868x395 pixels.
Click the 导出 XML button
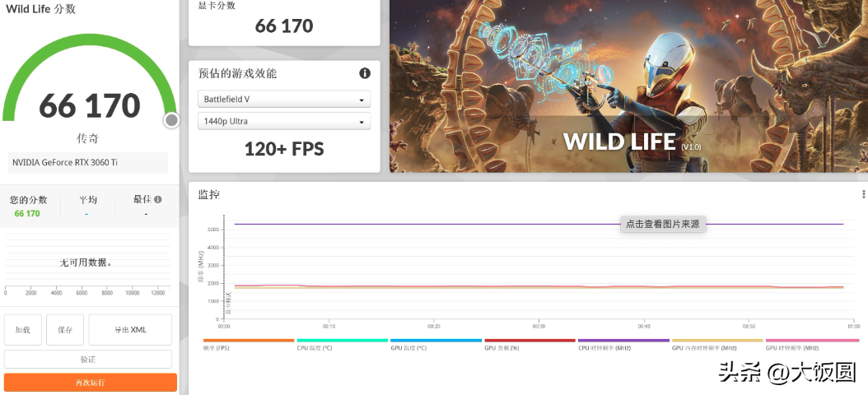point(130,330)
